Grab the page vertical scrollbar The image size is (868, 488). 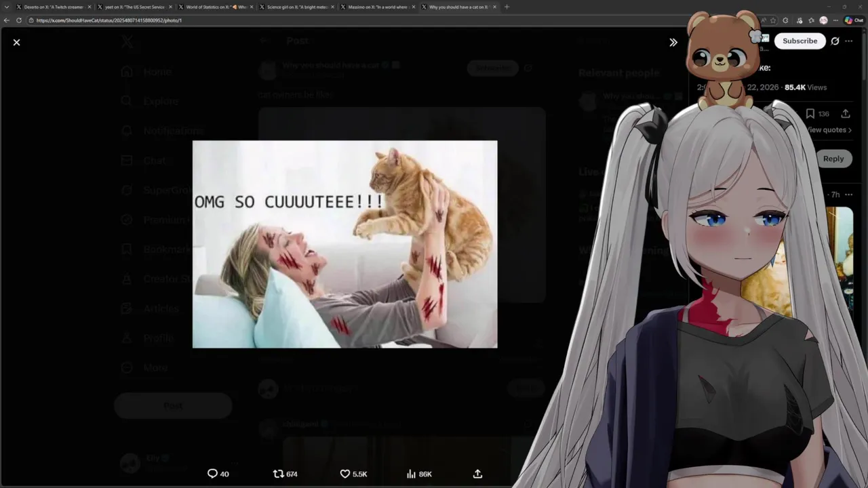coord(865,58)
